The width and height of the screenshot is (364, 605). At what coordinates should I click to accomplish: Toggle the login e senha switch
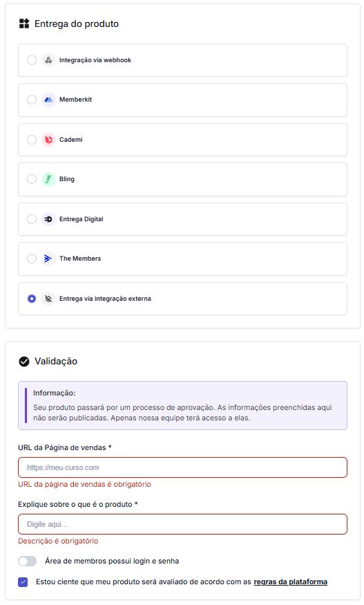(28, 561)
